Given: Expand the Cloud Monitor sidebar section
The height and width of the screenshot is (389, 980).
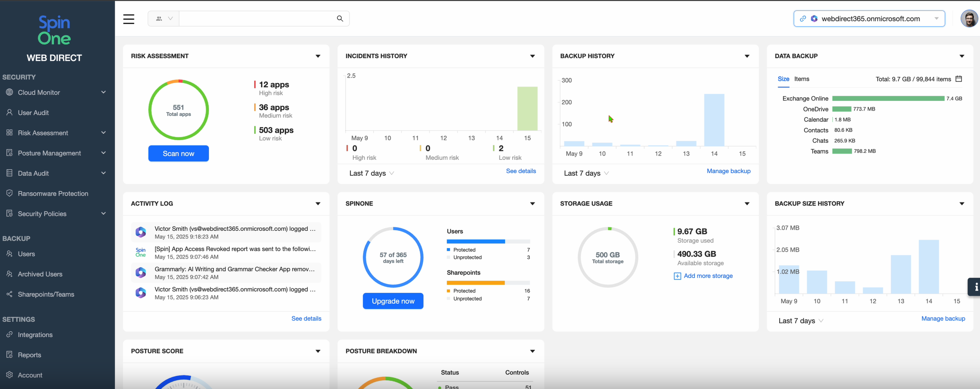Looking at the screenshot, I should [103, 92].
